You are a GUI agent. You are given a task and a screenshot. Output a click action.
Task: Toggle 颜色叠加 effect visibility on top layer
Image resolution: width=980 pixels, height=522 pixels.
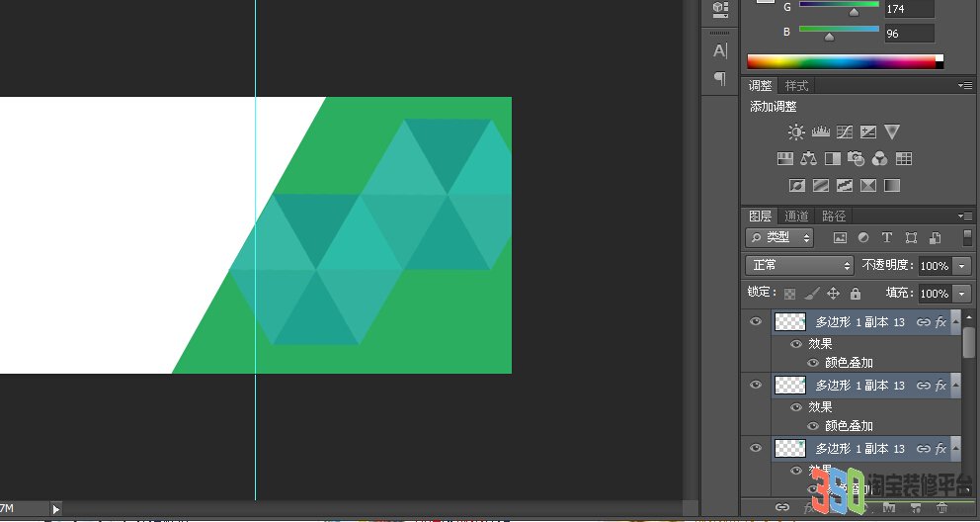pyautogui.click(x=812, y=363)
